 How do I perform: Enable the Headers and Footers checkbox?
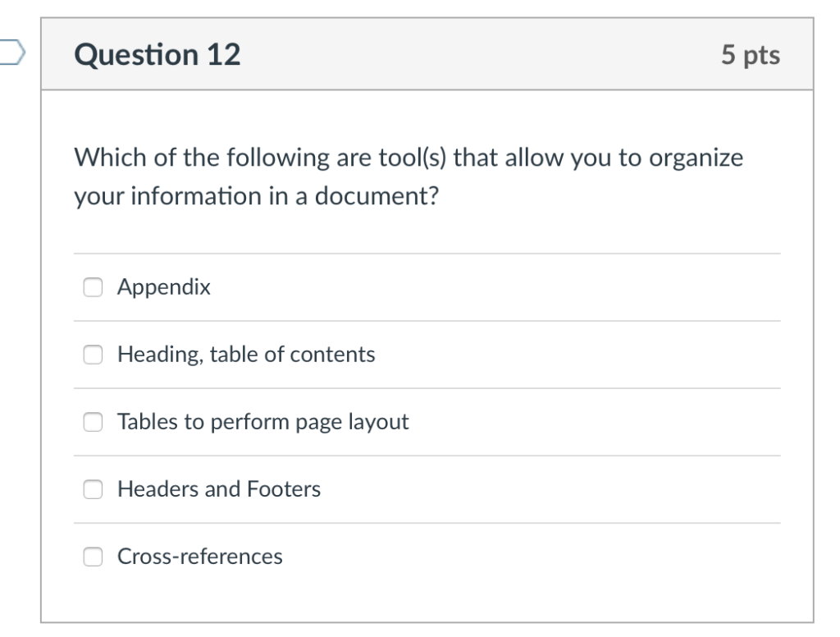tap(93, 488)
